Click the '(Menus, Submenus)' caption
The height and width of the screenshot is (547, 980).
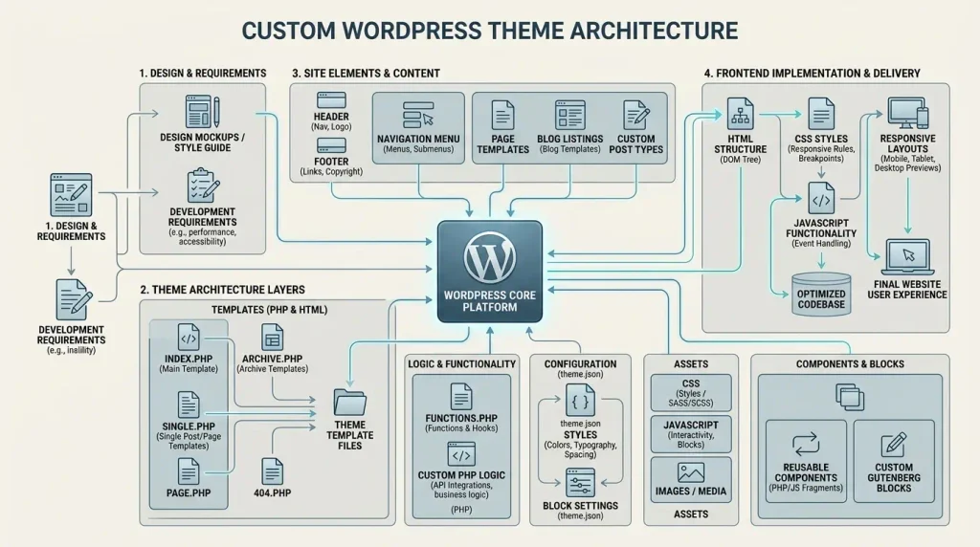point(418,149)
